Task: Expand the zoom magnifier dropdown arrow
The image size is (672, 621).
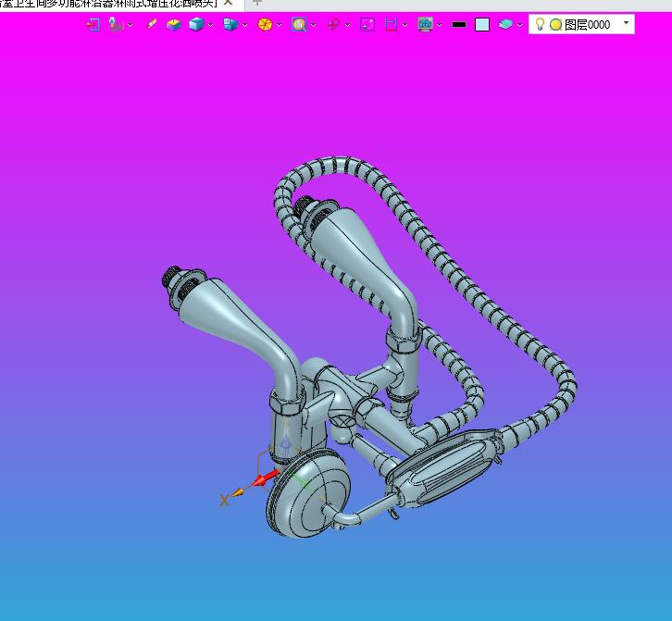Action: (314, 25)
